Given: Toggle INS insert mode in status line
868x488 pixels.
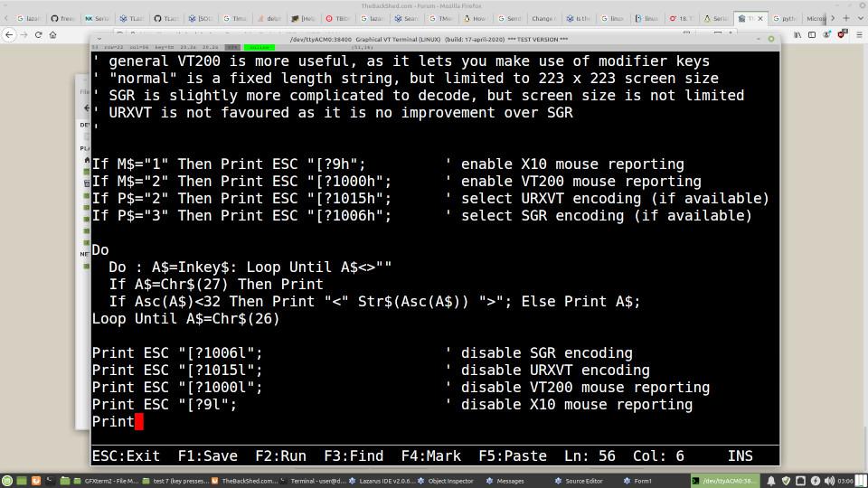Looking at the screenshot, I should point(741,456).
